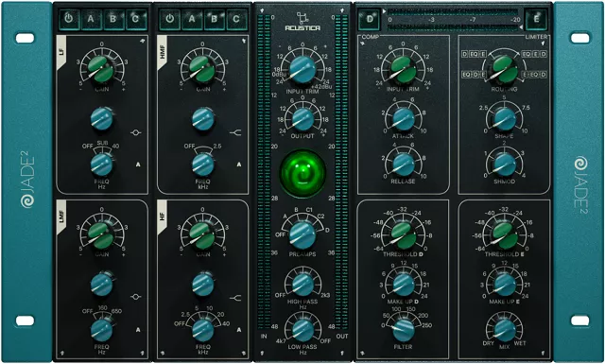
Task: Click the HMF middle Q knob
Action: [x=203, y=119]
